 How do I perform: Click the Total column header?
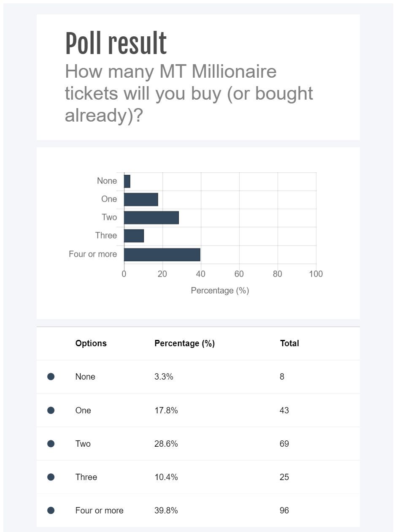click(289, 343)
